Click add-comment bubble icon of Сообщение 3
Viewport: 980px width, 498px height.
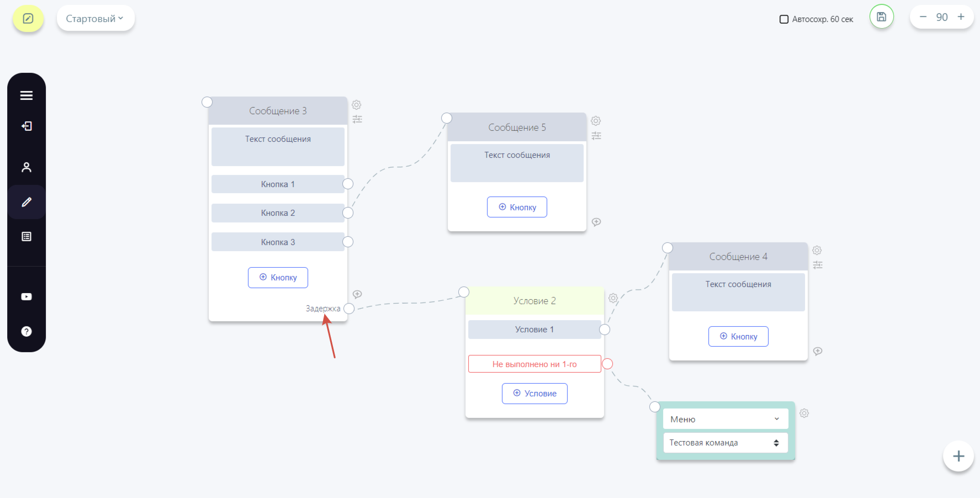[x=357, y=294]
